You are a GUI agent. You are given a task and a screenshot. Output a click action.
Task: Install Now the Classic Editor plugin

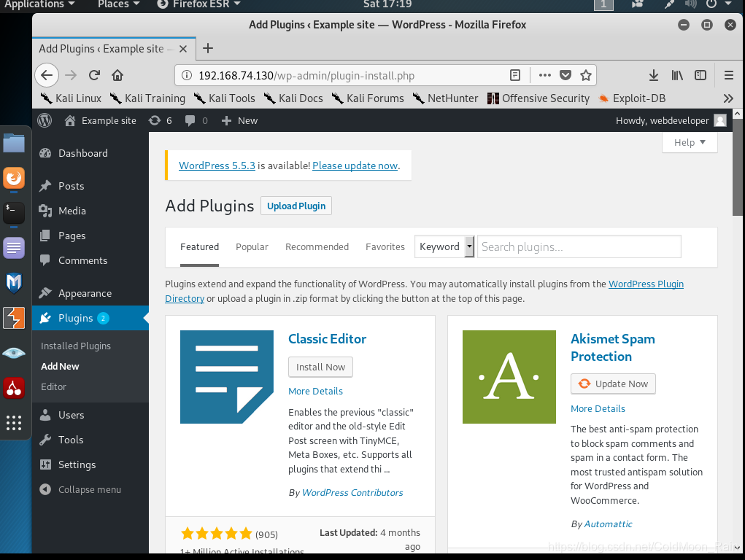[320, 367]
